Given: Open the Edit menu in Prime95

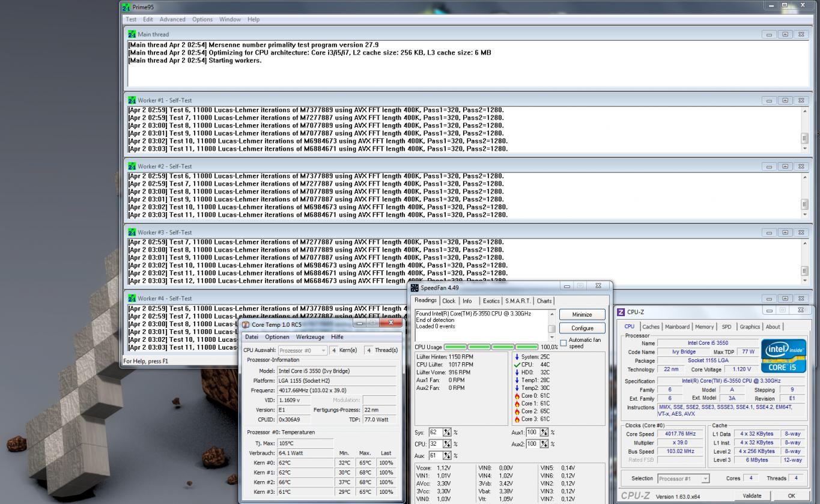Looking at the screenshot, I should [148, 19].
